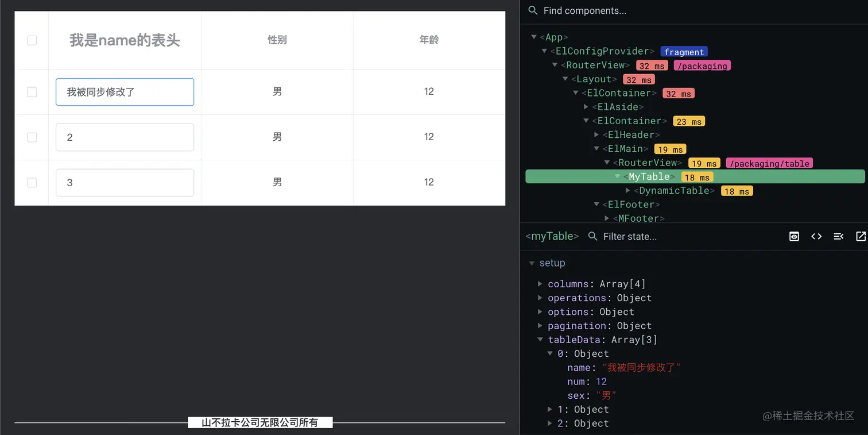Expand tableData item 2 Object
The height and width of the screenshot is (435, 868).
point(551,424)
